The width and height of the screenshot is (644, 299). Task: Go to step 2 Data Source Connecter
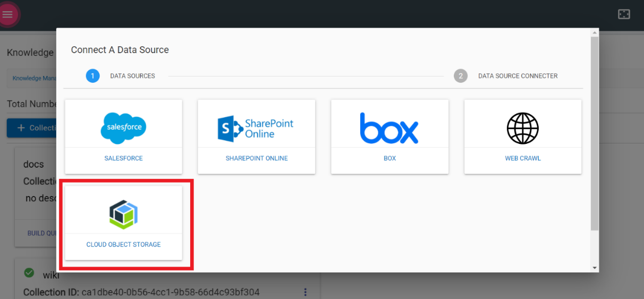click(506, 76)
